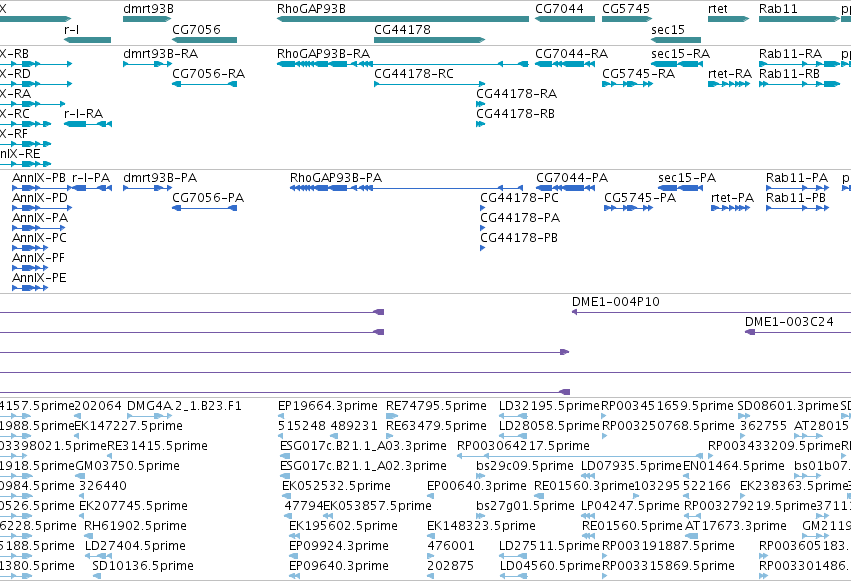Select the AnnIX-PC protein feature

30,248
